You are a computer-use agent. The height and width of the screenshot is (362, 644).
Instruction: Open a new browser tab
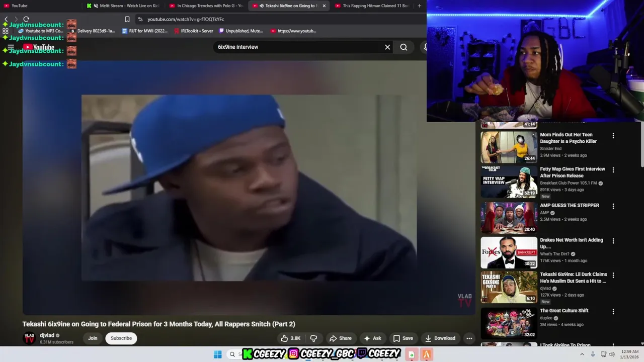point(419,6)
